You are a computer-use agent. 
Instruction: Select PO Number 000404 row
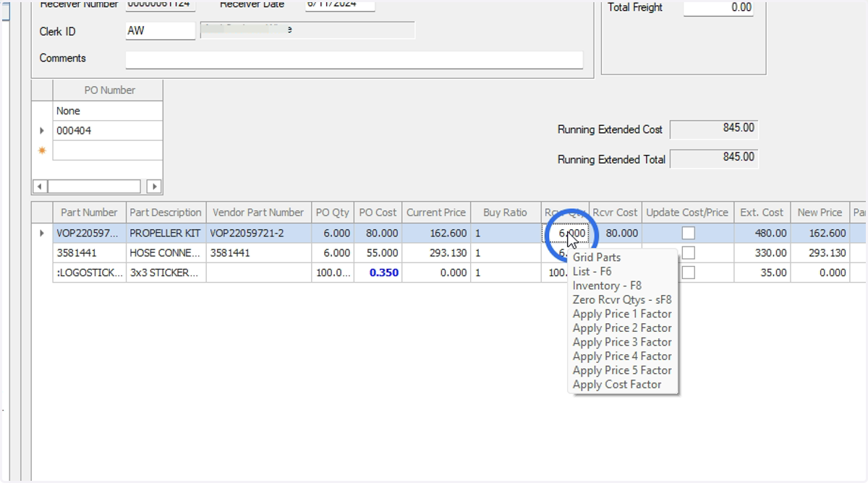click(x=108, y=131)
